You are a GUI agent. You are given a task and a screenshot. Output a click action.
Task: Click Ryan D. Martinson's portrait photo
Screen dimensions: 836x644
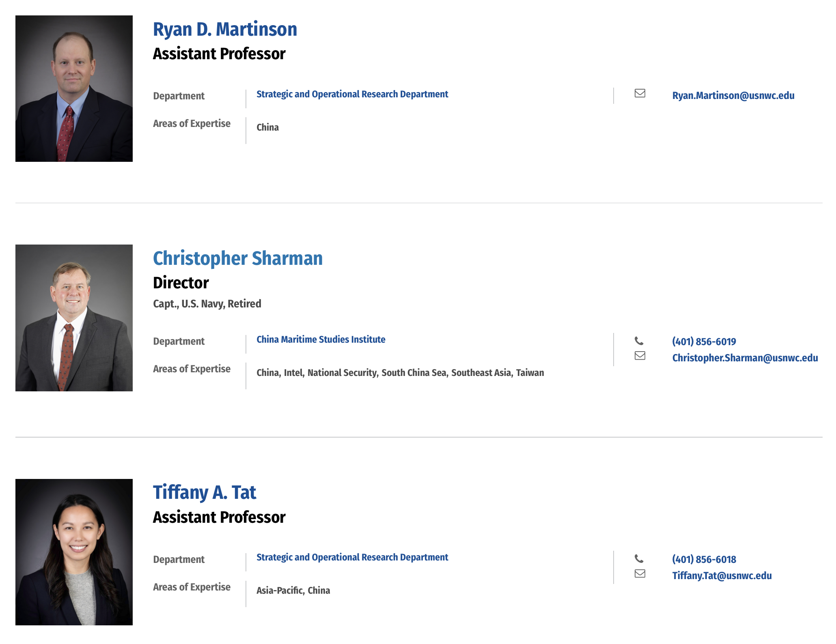pos(74,88)
